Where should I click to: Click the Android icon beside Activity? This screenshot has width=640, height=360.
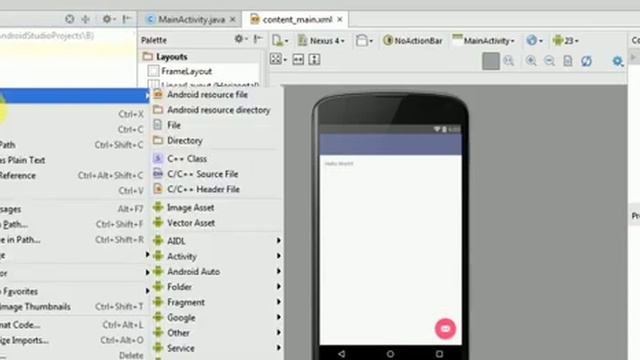(158, 256)
